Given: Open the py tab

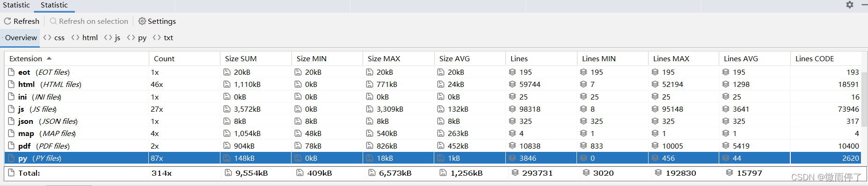Looking at the screenshot, I should (x=137, y=37).
